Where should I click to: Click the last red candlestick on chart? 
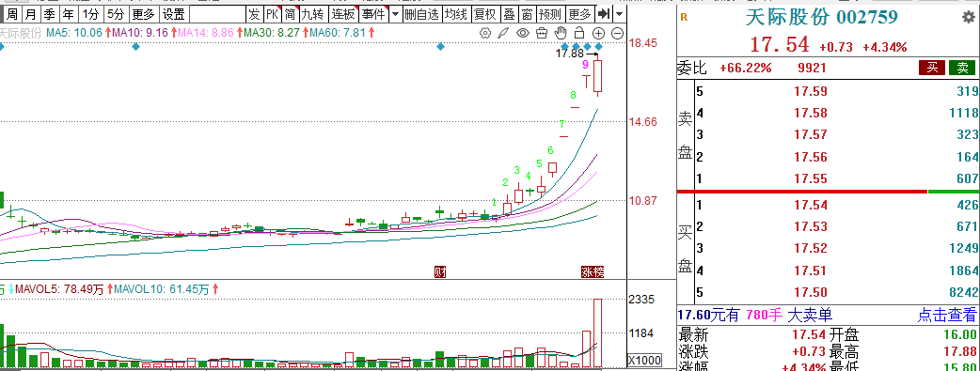[x=598, y=75]
